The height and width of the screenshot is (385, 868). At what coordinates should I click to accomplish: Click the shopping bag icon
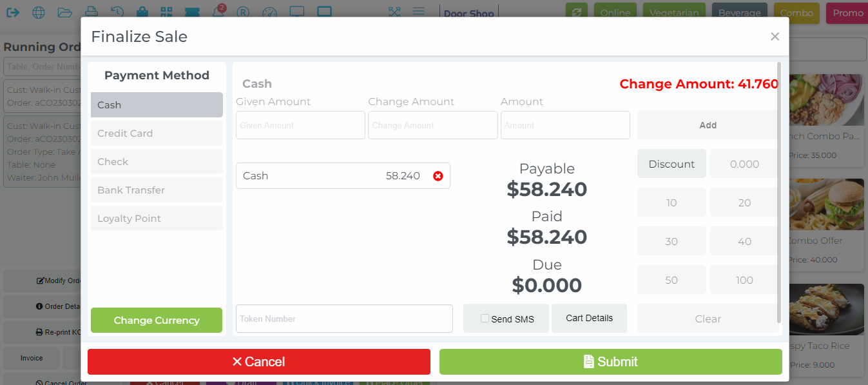(142, 12)
